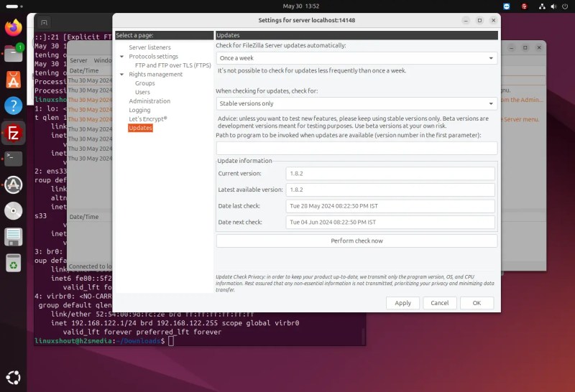Click the Date next check field

tap(390, 223)
